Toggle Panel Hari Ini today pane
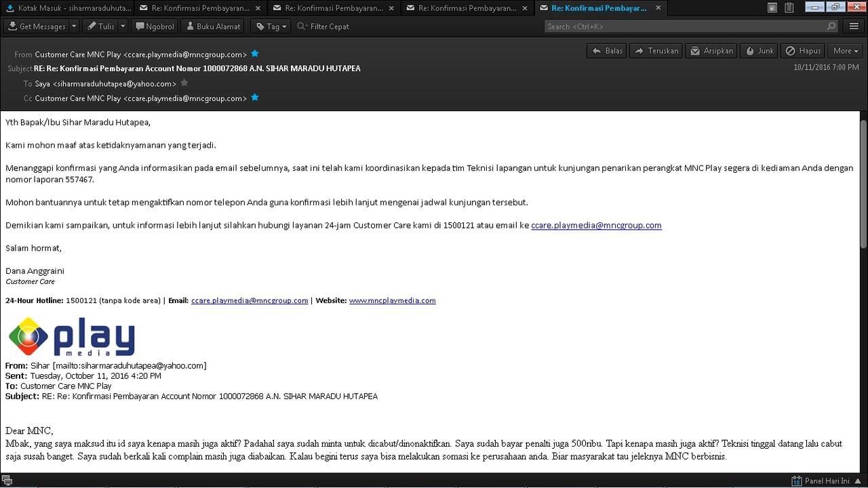The width and height of the screenshot is (868, 488). pos(827,481)
